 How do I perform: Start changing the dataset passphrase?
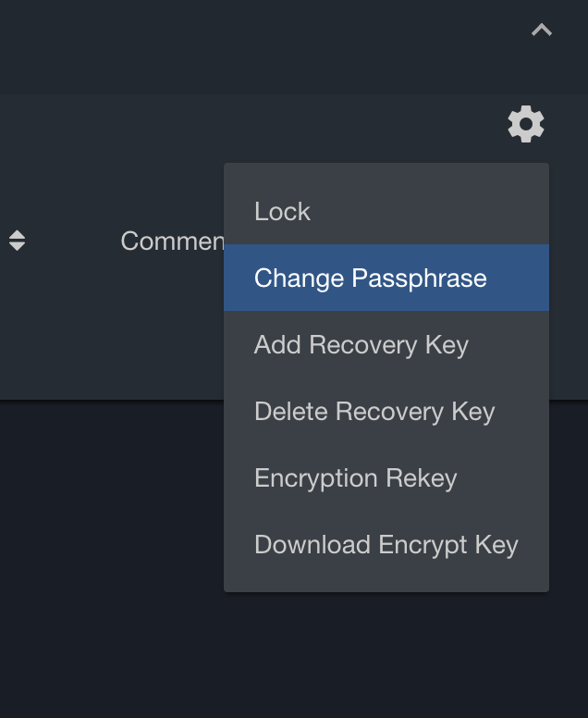[386, 278]
